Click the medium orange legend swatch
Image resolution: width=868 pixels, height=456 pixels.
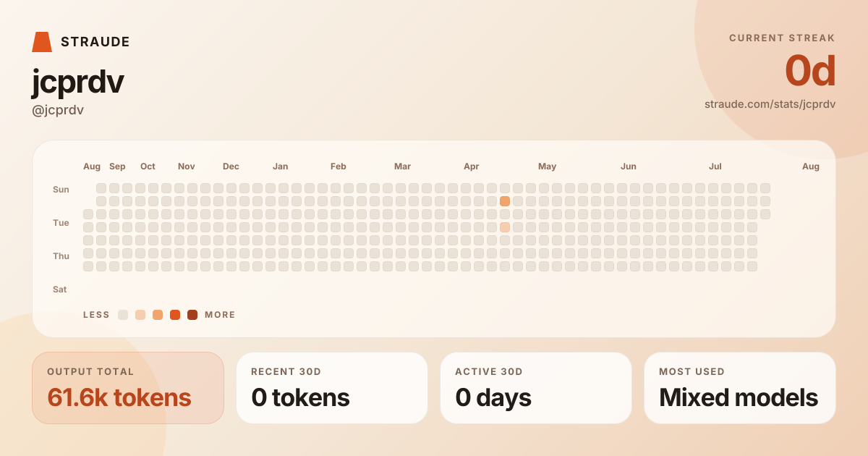[x=158, y=315]
